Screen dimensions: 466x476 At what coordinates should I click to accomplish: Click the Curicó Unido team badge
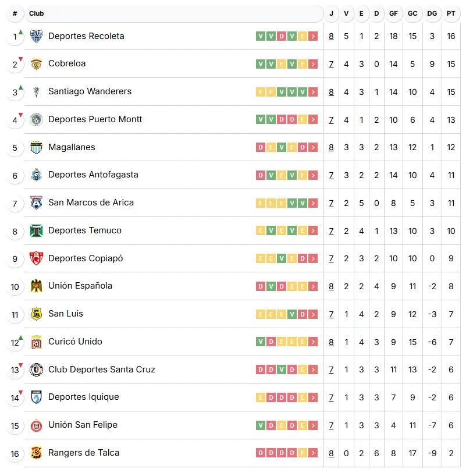click(36, 342)
